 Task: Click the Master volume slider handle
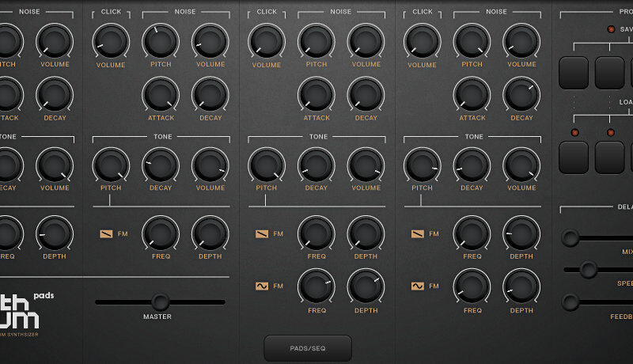pyautogui.click(x=161, y=301)
